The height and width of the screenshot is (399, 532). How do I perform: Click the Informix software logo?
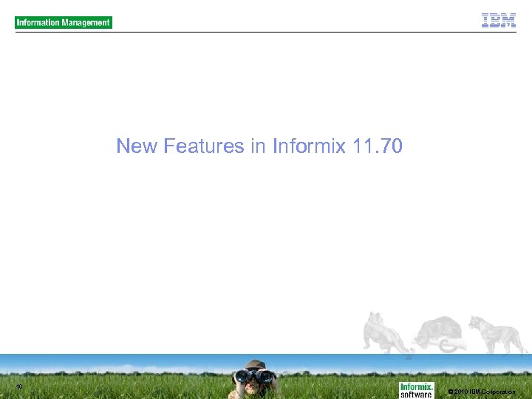(x=416, y=390)
